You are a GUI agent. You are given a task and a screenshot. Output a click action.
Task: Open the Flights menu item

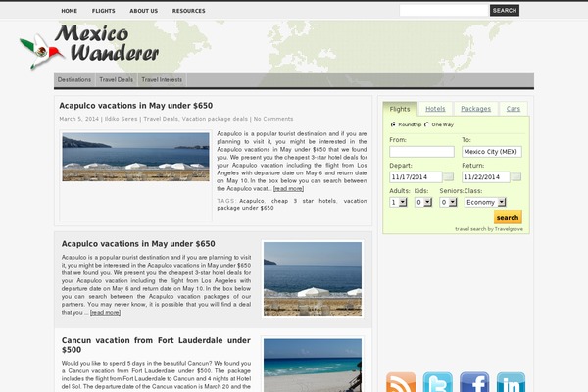click(x=104, y=11)
